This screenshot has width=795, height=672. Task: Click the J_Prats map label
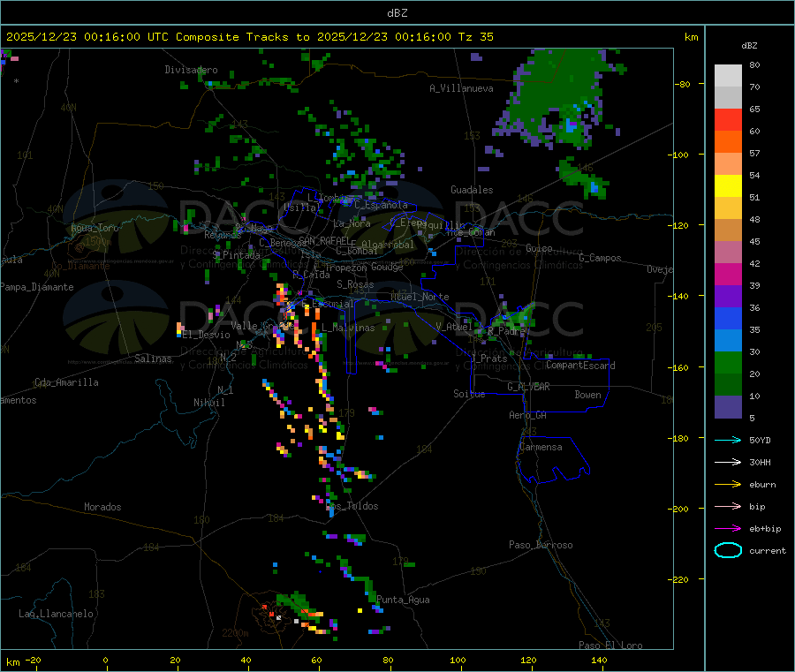tap(488, 359)
